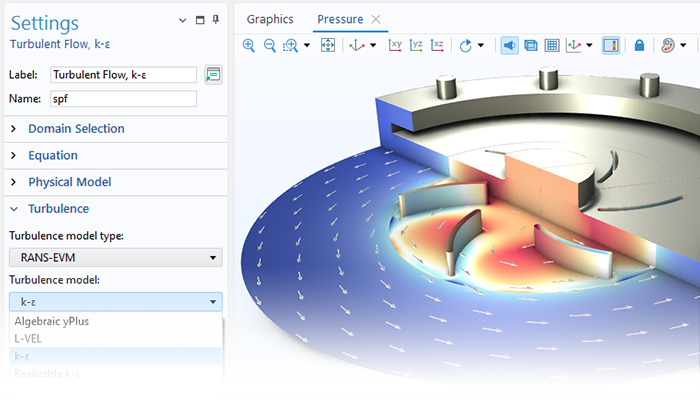Toggle the grid display icon
The height and width of the screenshot is (400, 700).
point(552,45)
